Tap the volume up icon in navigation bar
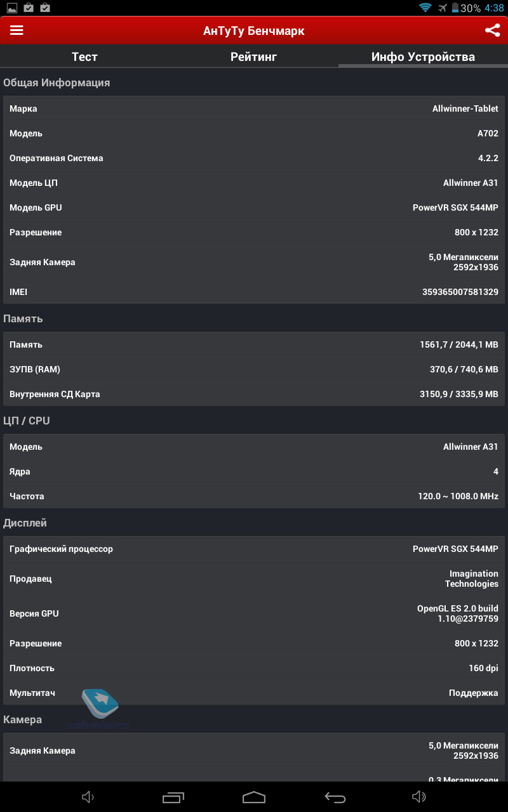 (x=418, y=797)
